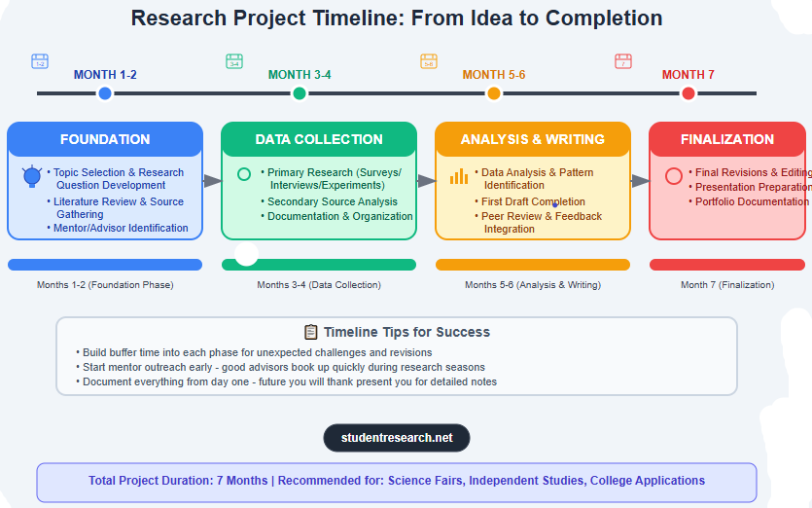Screen dimensions: 812x508
Task: Click the blue Month 1-2 calendar icon
Action: click(x=40, y=61)
